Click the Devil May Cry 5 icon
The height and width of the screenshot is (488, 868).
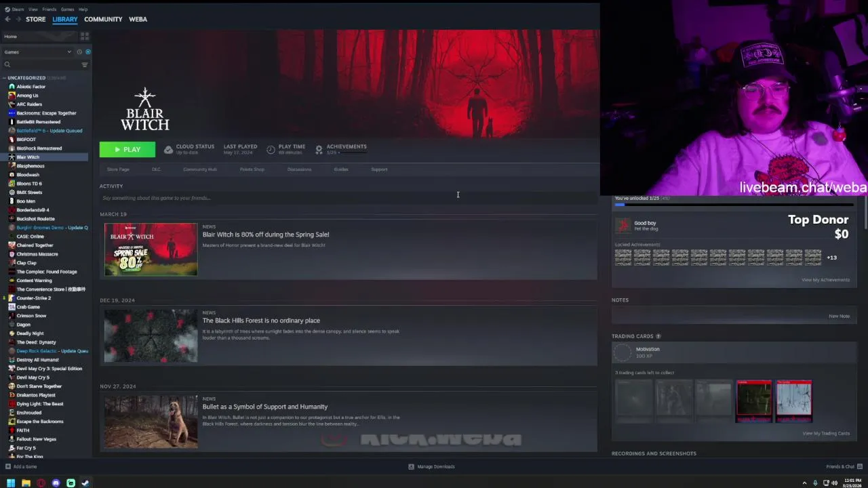12,378
